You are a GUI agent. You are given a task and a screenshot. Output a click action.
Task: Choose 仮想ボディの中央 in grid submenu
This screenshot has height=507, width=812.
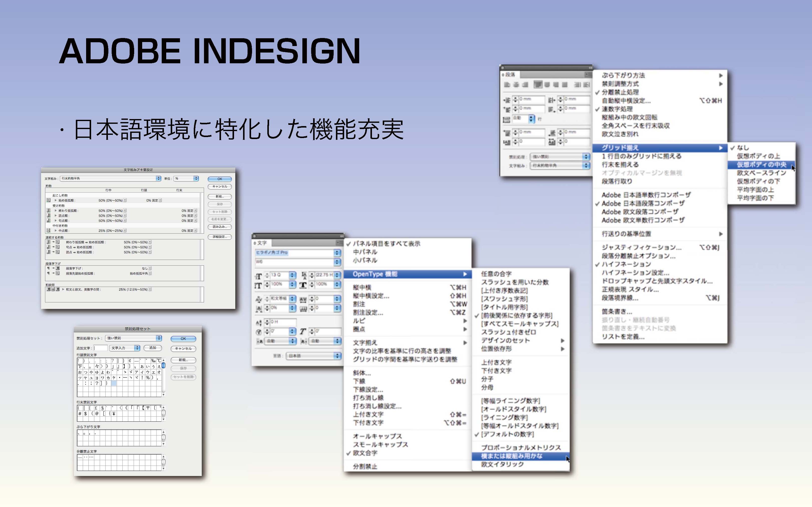[761, 165]
